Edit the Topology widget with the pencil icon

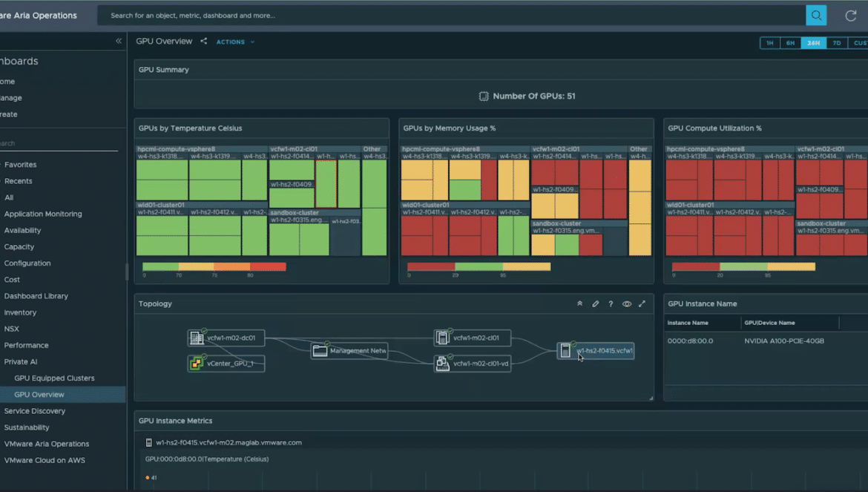pyautogui.click(x=596, y=304)
